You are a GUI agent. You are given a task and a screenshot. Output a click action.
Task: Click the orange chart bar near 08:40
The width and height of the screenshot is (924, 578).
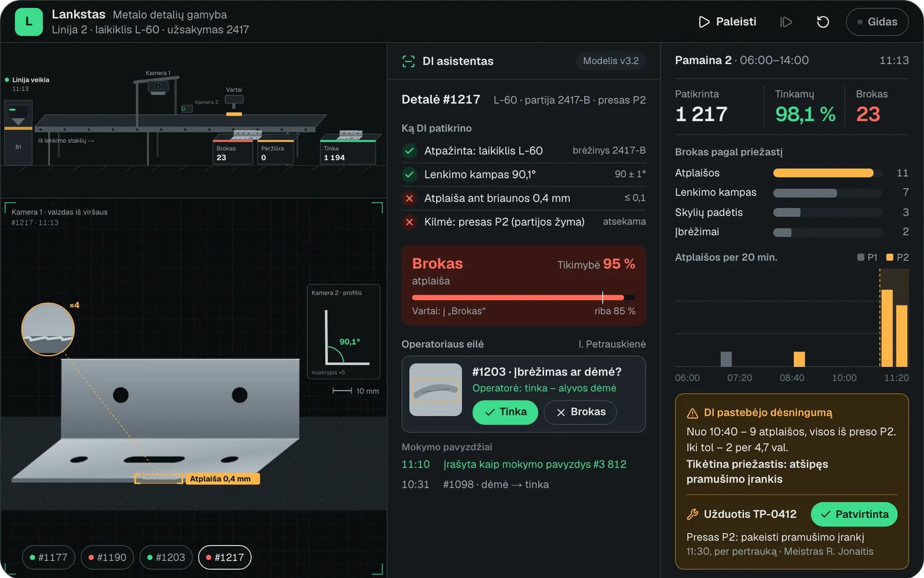[x=799, y=359]
